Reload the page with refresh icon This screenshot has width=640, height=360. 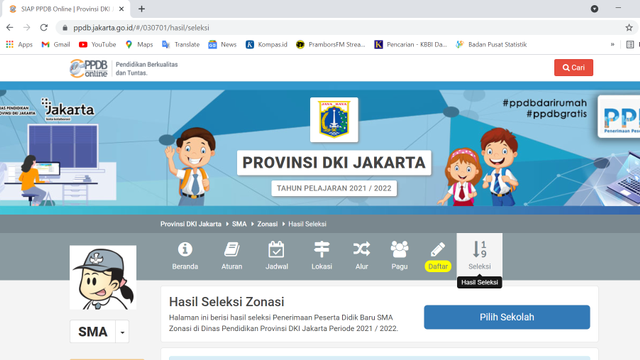tap(44, 28)
